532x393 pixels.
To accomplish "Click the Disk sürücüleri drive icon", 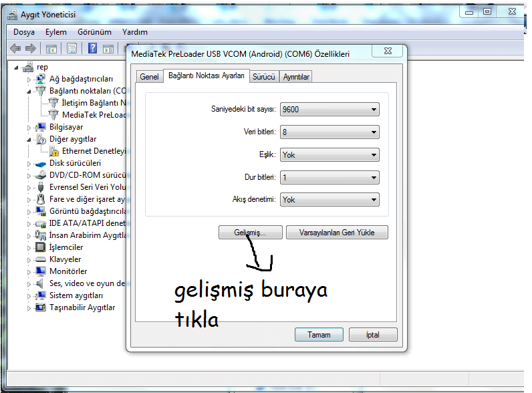I will click(41, 163).
